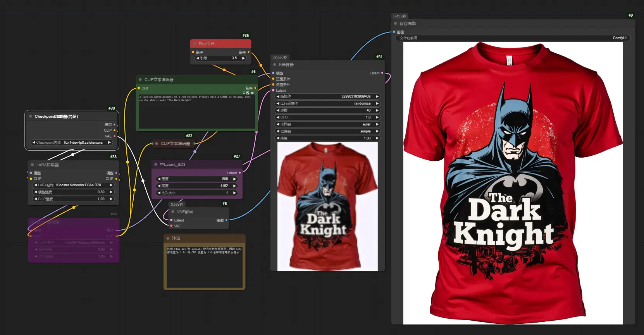Screen dimensions: 644x335
Task: Toggle the small circle option above the prompt
Action: (244, 93)
